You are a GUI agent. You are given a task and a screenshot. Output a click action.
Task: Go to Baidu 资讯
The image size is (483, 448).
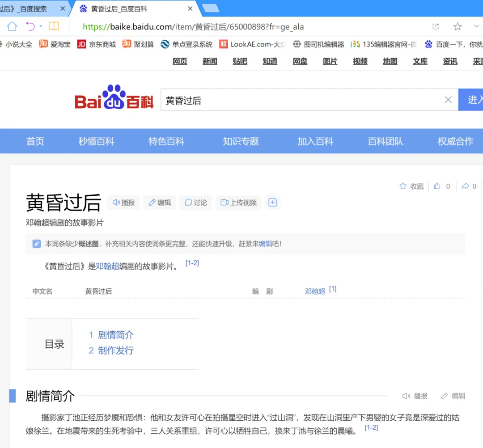click(x=450, y=61)
